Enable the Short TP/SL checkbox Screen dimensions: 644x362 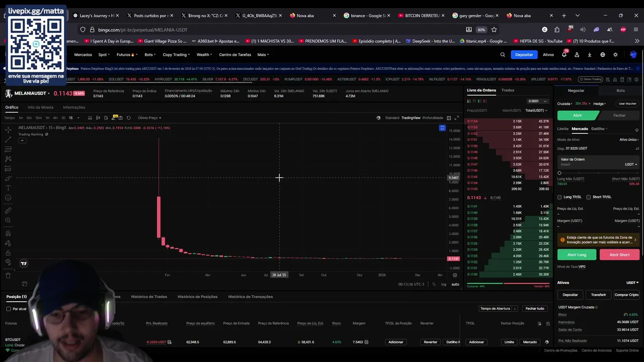(x=589, y=197)
